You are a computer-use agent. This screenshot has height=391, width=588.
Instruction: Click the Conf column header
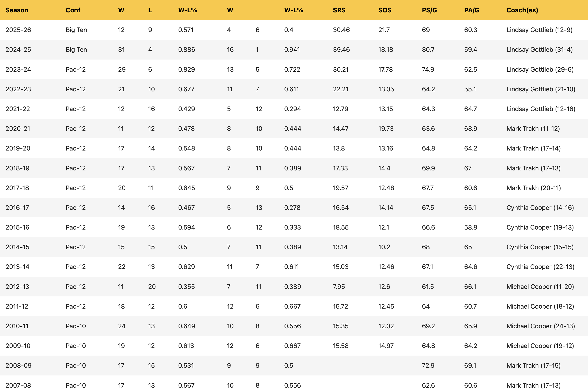pyautogui.click(x=73, y=10)
